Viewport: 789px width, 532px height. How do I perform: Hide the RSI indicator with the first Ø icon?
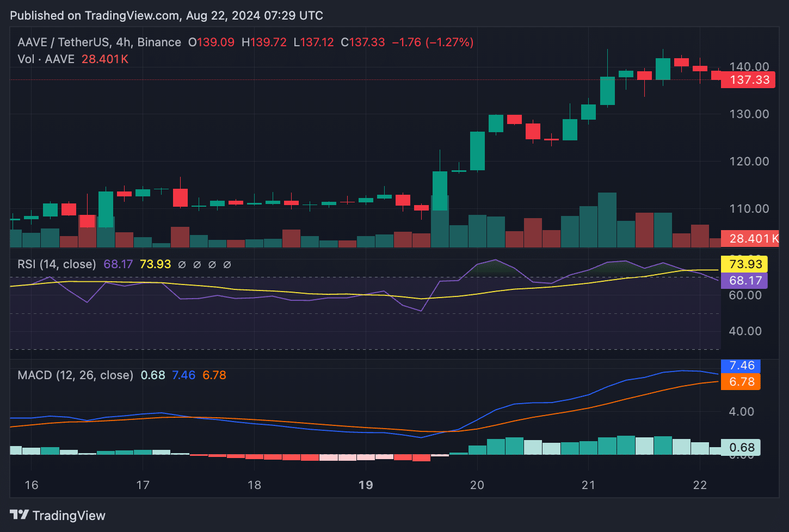coord(181,264)
